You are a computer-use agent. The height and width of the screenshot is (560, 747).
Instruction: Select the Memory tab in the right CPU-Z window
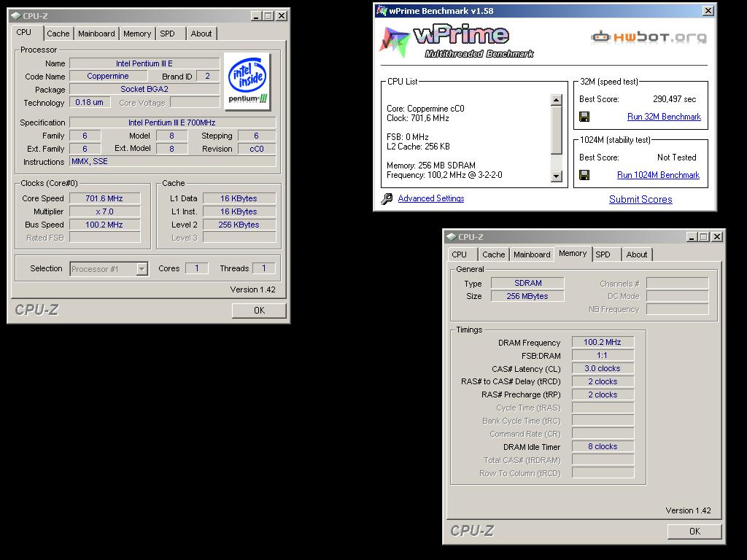coord(573,253)
